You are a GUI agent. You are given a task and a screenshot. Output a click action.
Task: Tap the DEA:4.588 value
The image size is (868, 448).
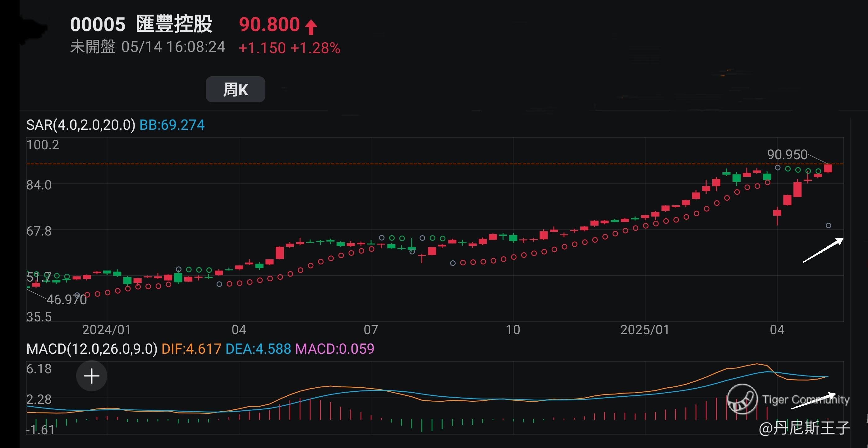coord(258,348)
